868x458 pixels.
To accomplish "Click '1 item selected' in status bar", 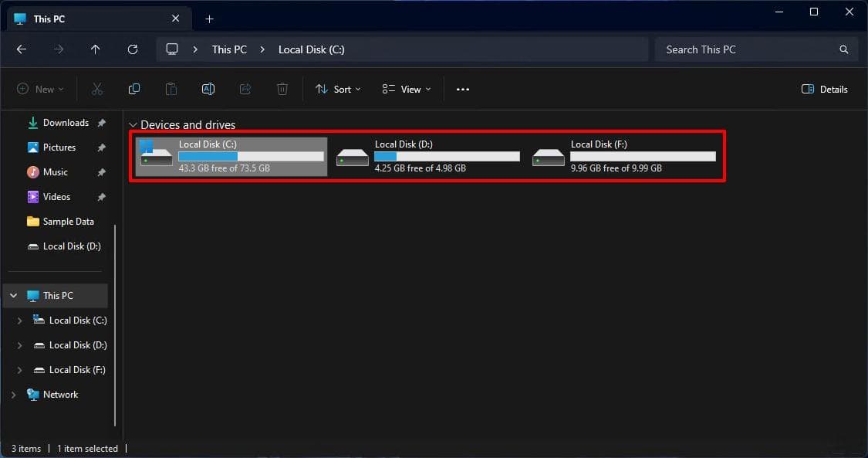I will pos(87,449).
